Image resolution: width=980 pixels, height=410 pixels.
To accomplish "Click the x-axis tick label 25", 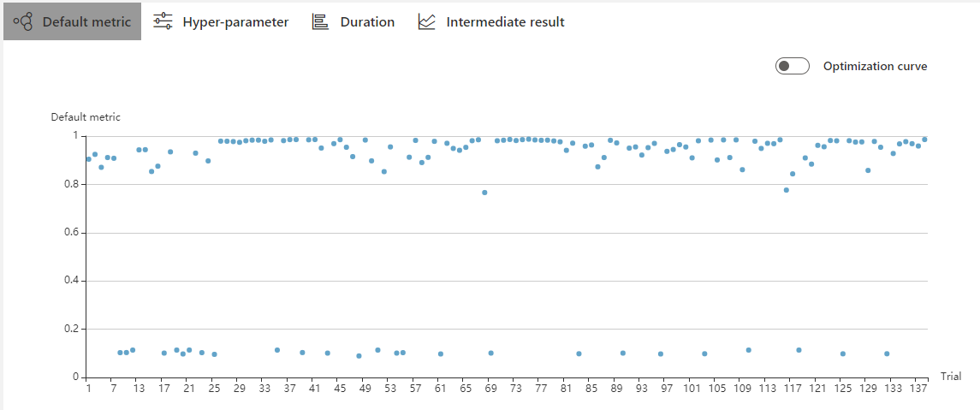I will tap(214, 389).
